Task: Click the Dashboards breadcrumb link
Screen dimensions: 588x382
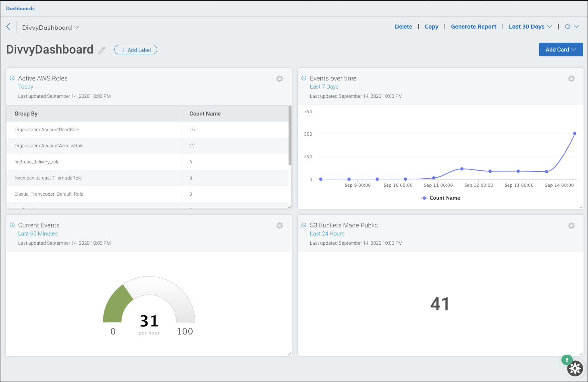Action: click(20, 8)
